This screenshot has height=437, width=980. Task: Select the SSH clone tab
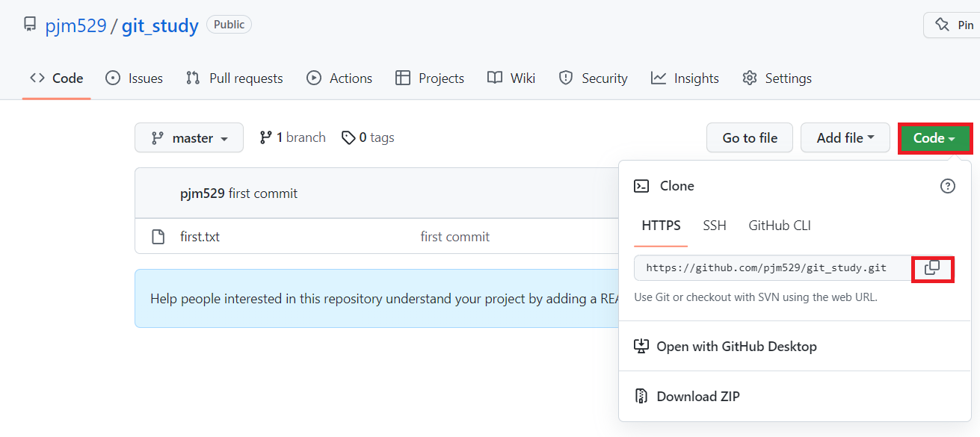pyautogui.click(x=715, y=226)
